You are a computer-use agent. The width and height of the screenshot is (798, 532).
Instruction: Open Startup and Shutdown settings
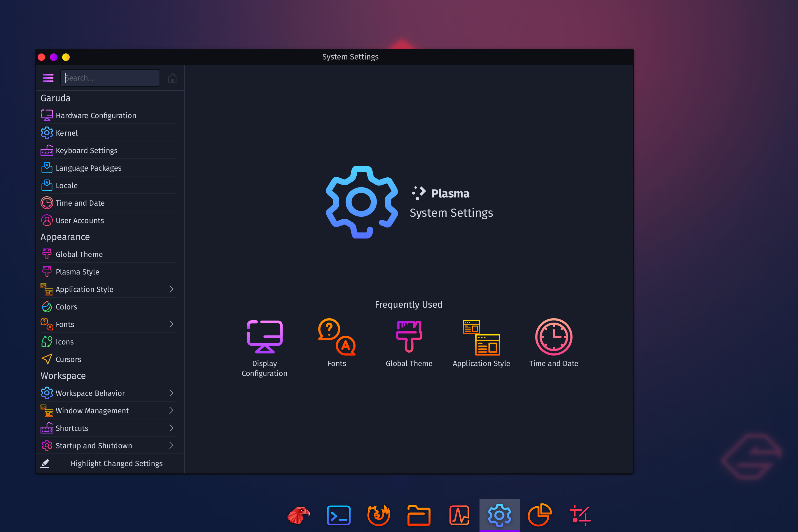[x=108, y=445]
